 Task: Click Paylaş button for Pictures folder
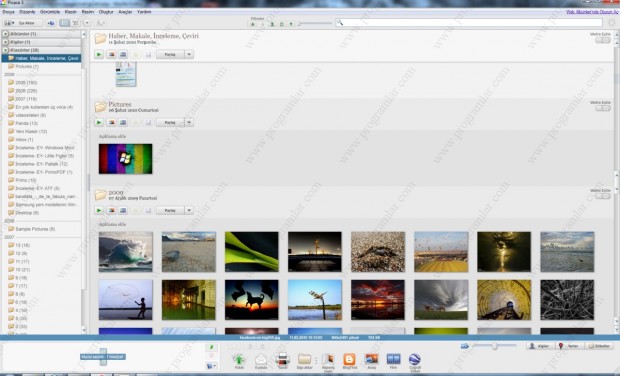pyautogui.click(x=170, y=123)
